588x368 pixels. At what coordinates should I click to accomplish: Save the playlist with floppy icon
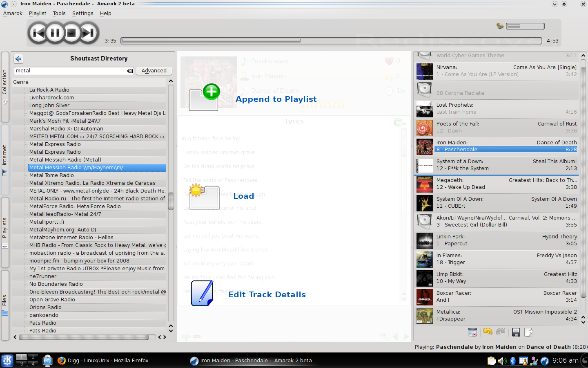(516, 332)
